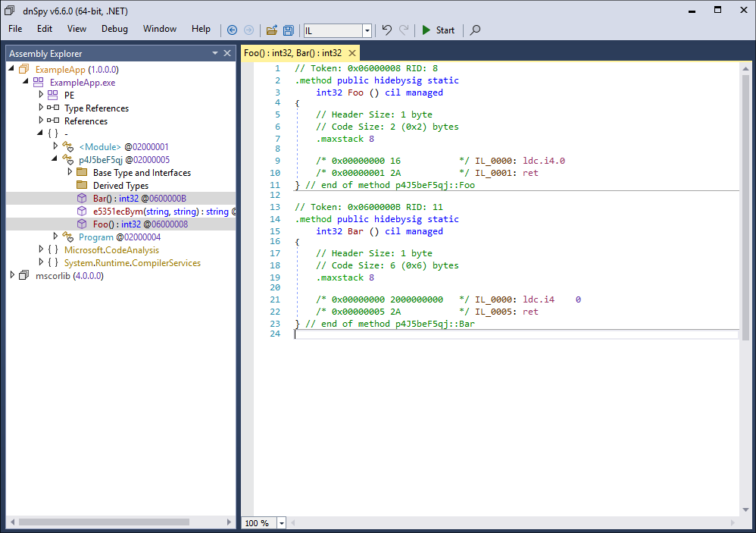
Task: Open a file with the folder icon
Action: [x=272, y=30]
